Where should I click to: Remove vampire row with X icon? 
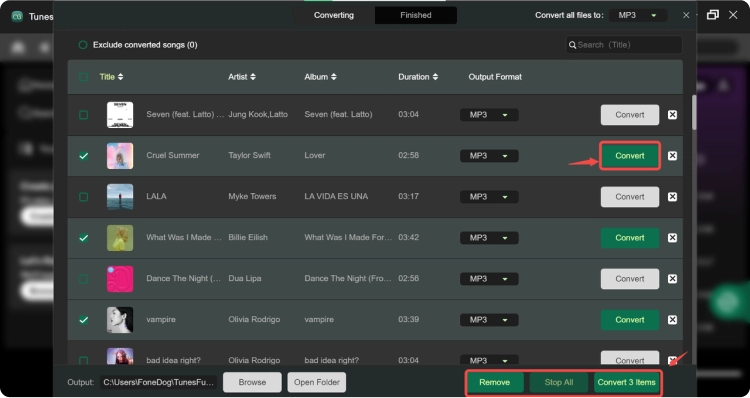pos(672,320)
